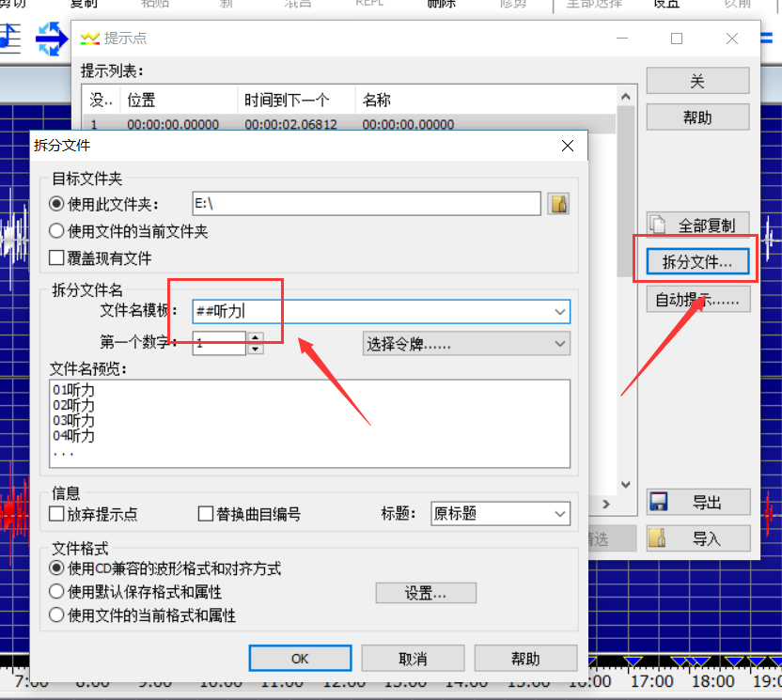Click OK to split files
Screen dimensions: 782x700
pos(300,658)
